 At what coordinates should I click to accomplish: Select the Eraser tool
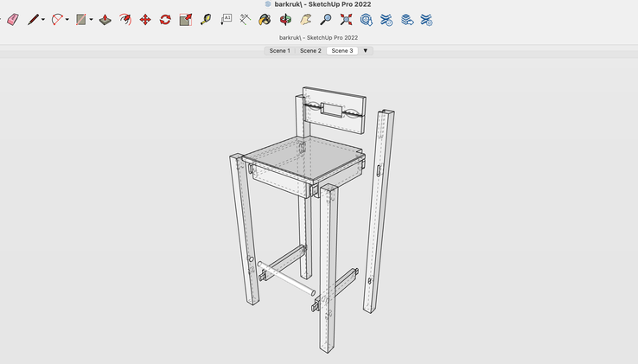click(x=12, y=19)
